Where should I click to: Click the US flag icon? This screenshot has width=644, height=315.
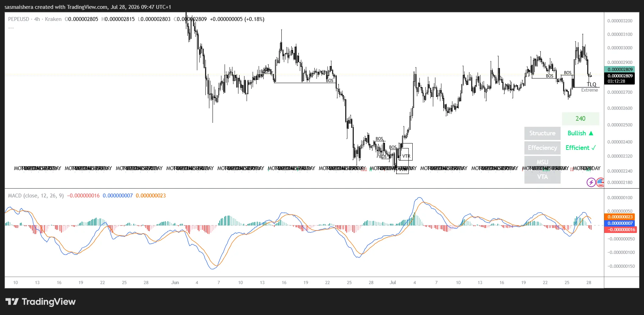pos(600,183)
